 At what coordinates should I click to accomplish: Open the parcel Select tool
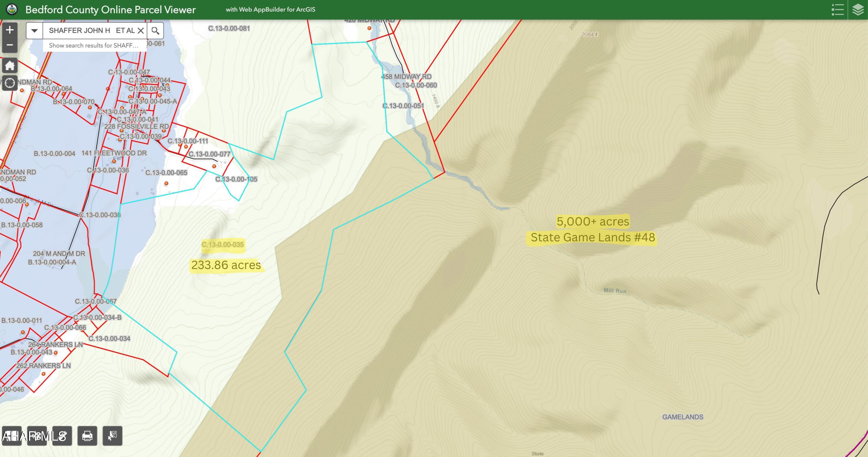click(x=112, y=436)
